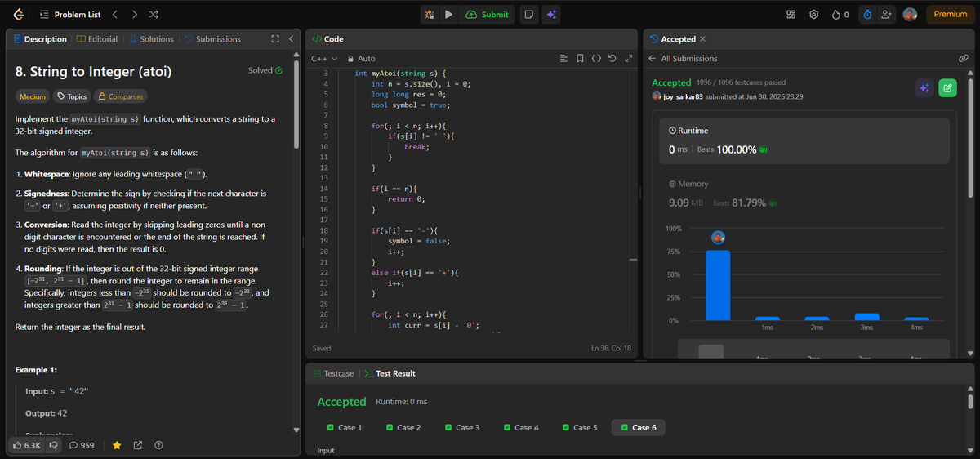Click the tall blue 0ms runtime bar
This screenshot has height=459, width=980.
[718, 284]
